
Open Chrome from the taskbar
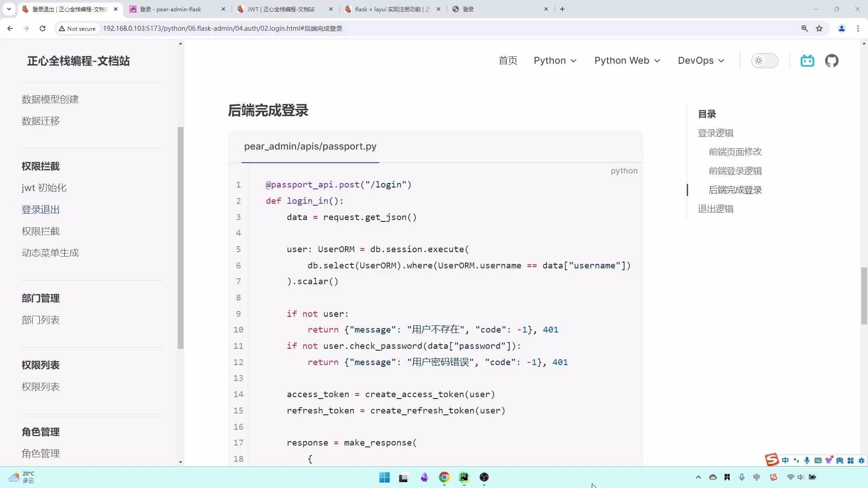coord(444,478)
